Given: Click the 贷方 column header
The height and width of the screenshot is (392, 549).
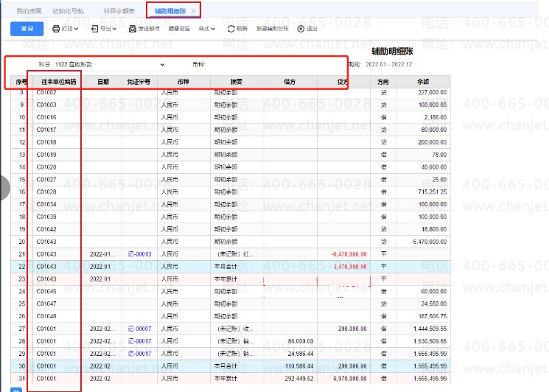Looking at the screenshot, I should pyautogui.click(x=343, y=82).
